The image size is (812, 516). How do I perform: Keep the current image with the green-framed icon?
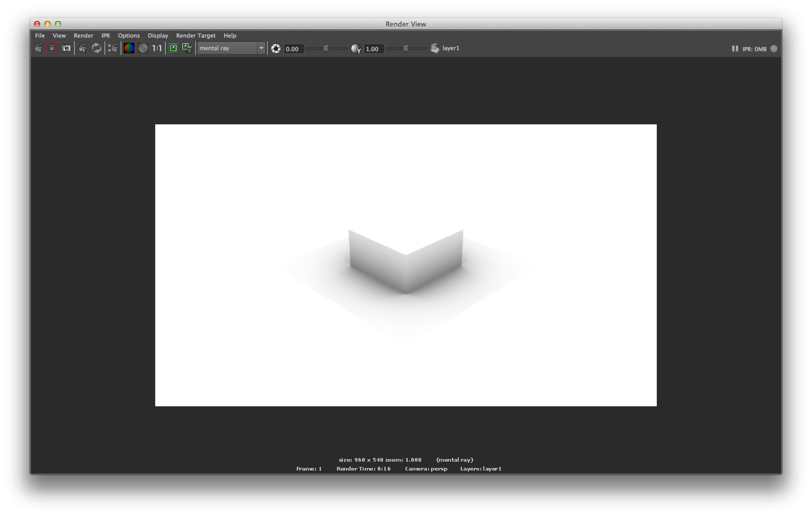[x=174, y=48]
